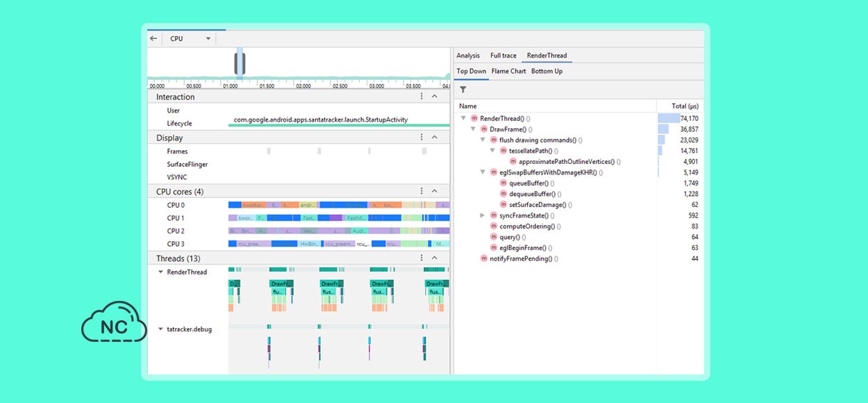Click method icon beside tessellatePath()
868x403 pixels.
coord(503,151)
